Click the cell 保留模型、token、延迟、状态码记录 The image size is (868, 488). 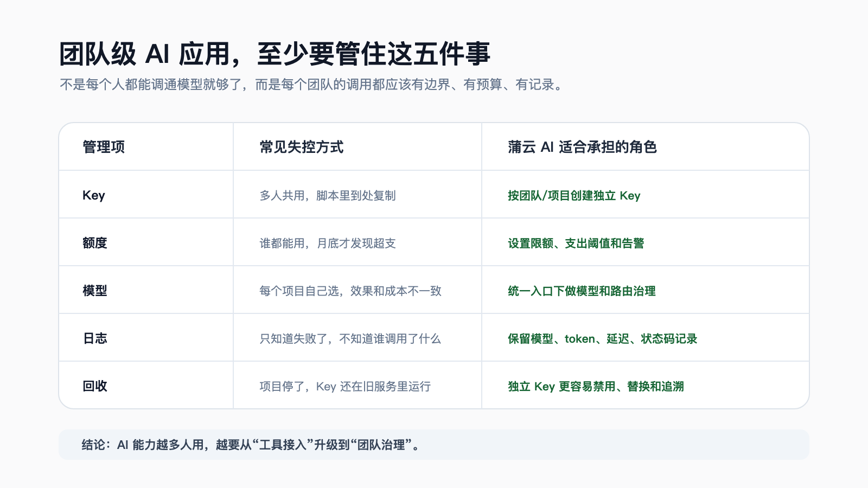603,338
